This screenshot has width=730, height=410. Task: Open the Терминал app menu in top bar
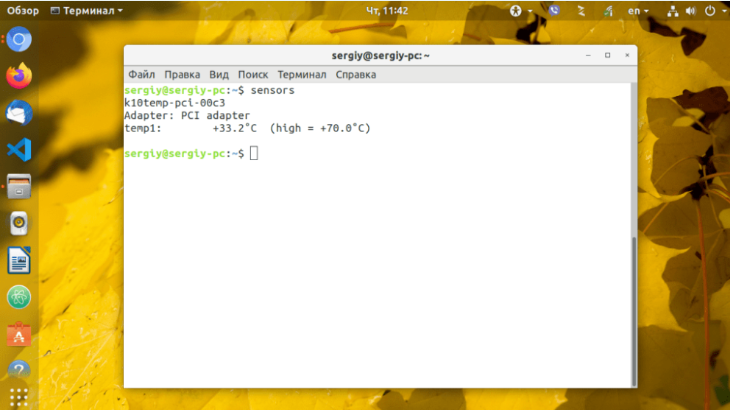86,11
